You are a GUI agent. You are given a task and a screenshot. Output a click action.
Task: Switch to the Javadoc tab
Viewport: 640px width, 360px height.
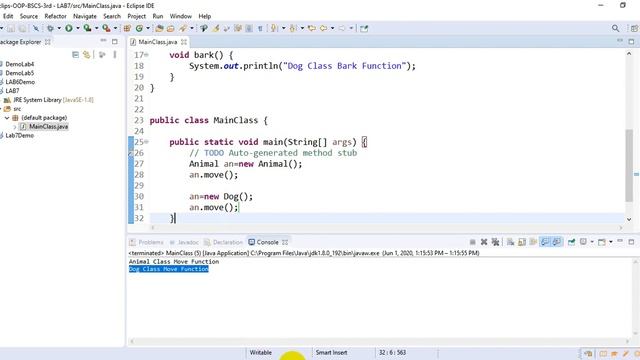coord(184,242)
